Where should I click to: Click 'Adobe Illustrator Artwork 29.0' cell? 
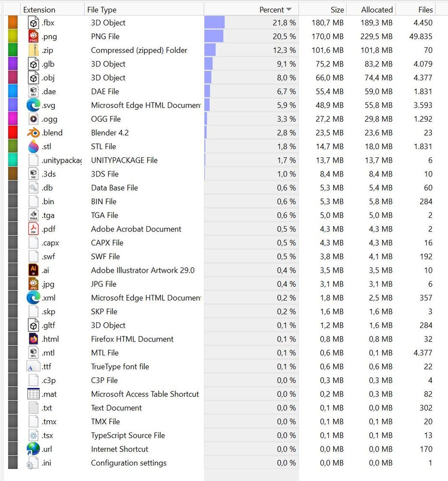point(143,270)
